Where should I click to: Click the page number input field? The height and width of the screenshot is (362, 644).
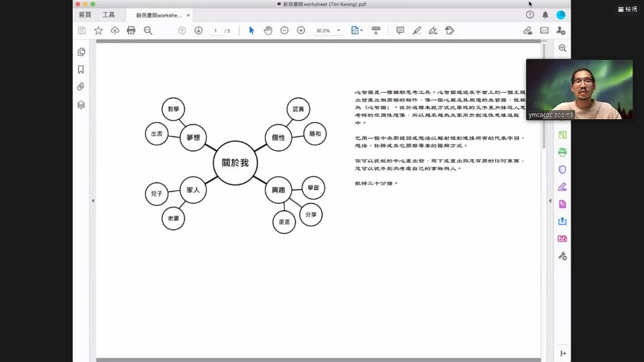216,31
